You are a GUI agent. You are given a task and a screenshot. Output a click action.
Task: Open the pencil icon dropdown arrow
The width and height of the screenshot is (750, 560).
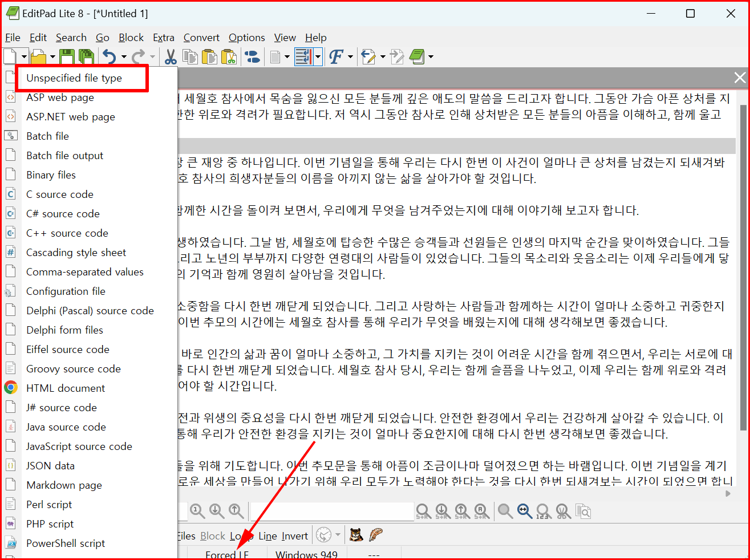[383, 56]
